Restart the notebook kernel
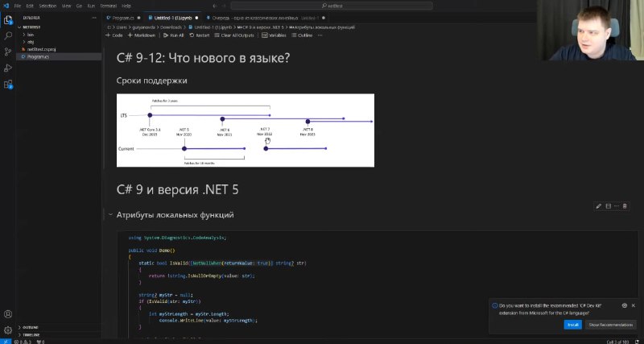Screen dimensions: 644x344 tap(200, 35)
